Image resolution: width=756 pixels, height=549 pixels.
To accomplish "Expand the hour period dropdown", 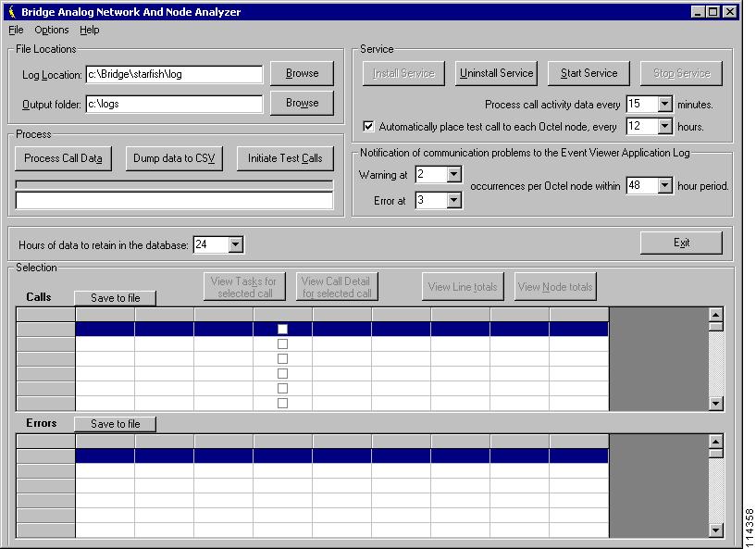I will click(665, 185).
